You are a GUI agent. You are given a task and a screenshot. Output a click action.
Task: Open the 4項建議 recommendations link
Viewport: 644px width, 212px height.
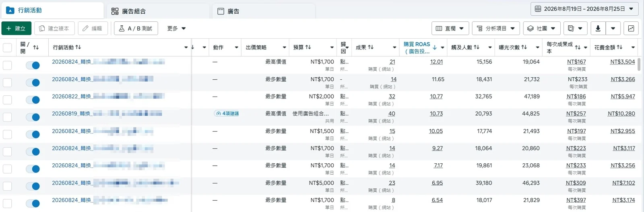pyautogui.click(x=227, y=113)
